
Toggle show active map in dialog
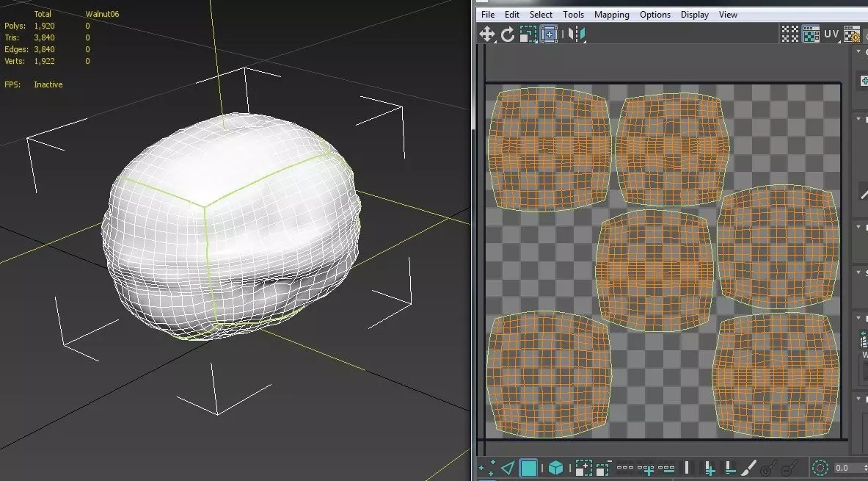pyautogui.click(x=811, y=35)
